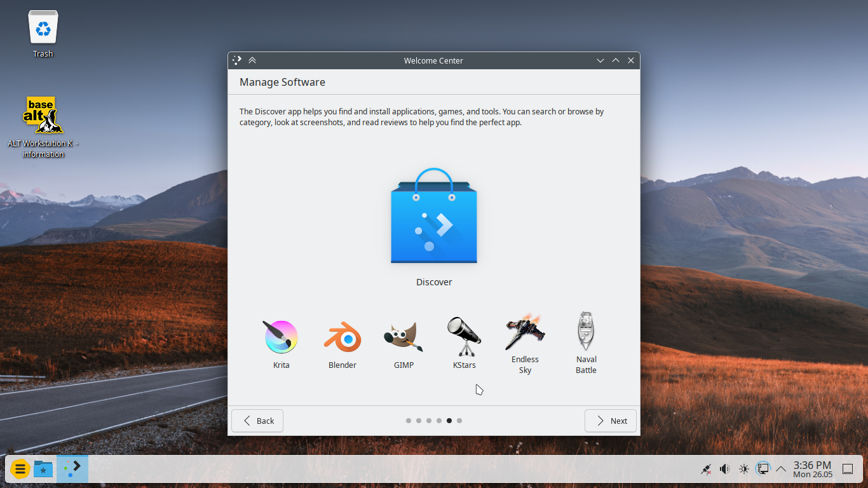
Task: Launch Discover via the shopping bag icon
Action: pos(434,216)
